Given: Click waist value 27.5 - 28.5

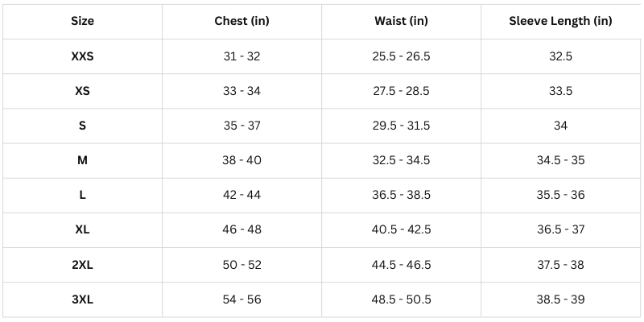Looking at the screenshot, I should (401, 91).
